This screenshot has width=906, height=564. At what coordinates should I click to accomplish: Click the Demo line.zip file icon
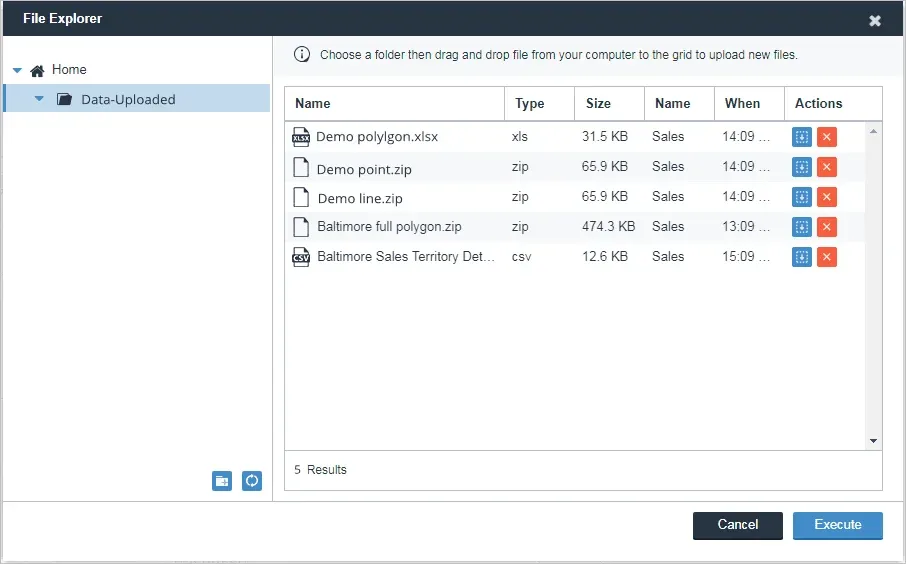pos(301,197)
